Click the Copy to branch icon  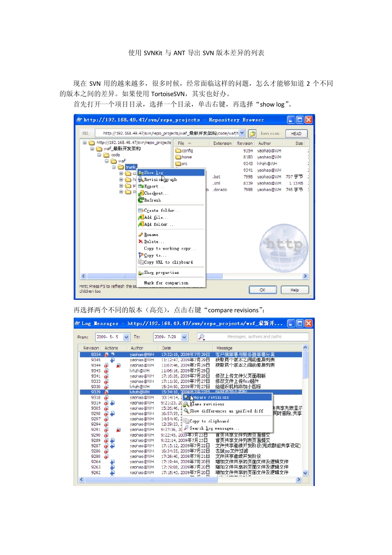(141, 255)
